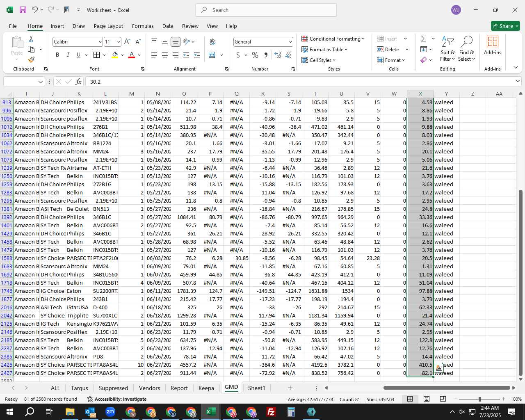Image resolution: width=525 pixels, height=420 pixels.
Task: Toggle top align
Action: [x=154, y=42]
